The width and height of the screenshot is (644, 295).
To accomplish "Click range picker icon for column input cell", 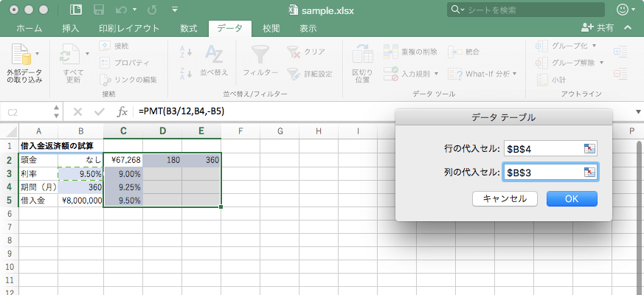I will click(589, 173).
